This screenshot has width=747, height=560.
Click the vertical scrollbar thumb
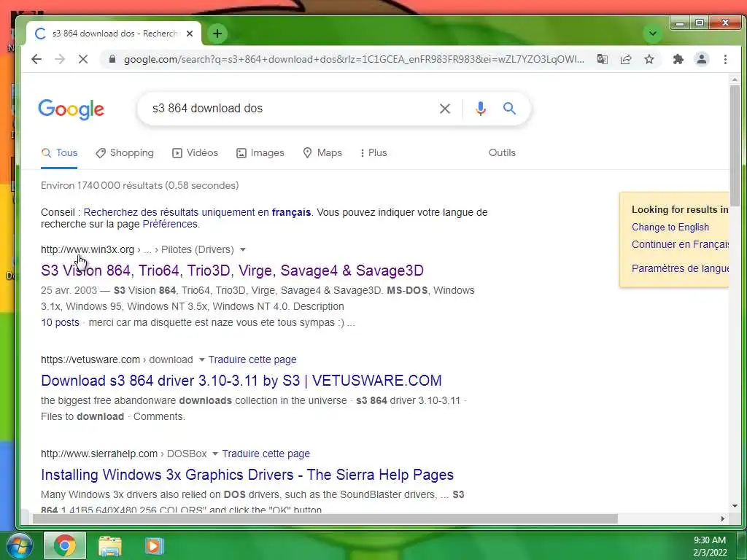[x=735, y=145]
